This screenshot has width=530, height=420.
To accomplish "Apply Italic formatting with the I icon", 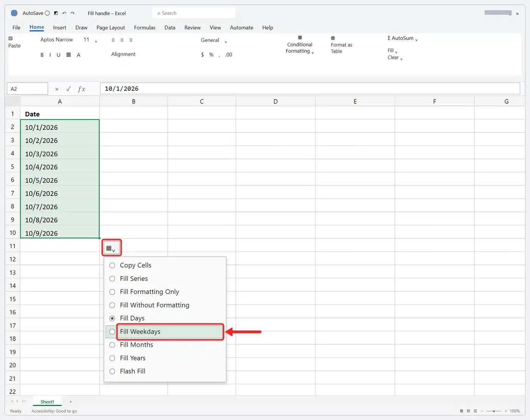I will coord(50,55).
